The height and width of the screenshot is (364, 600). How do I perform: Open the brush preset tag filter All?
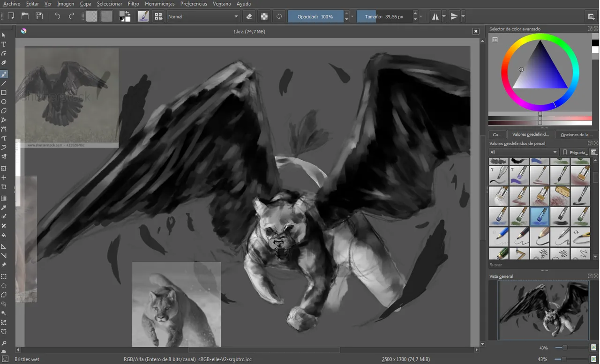[x=524, y=152]
